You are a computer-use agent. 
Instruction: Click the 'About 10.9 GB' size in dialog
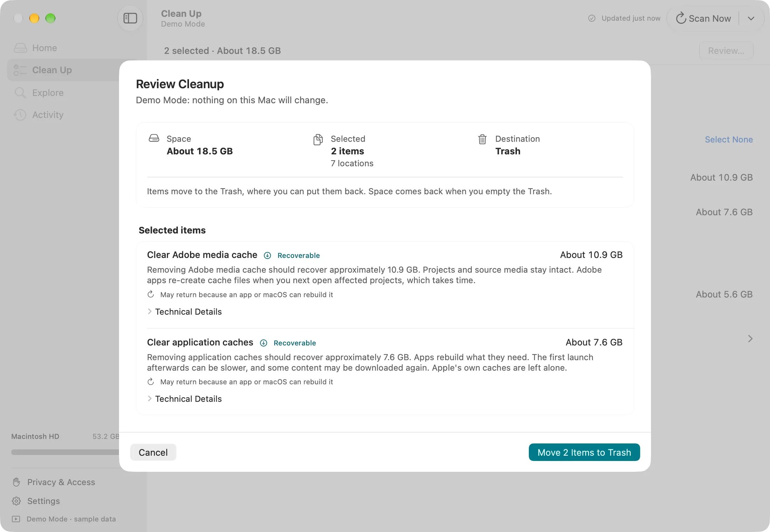pyautogui.click(x=591, y=255)
